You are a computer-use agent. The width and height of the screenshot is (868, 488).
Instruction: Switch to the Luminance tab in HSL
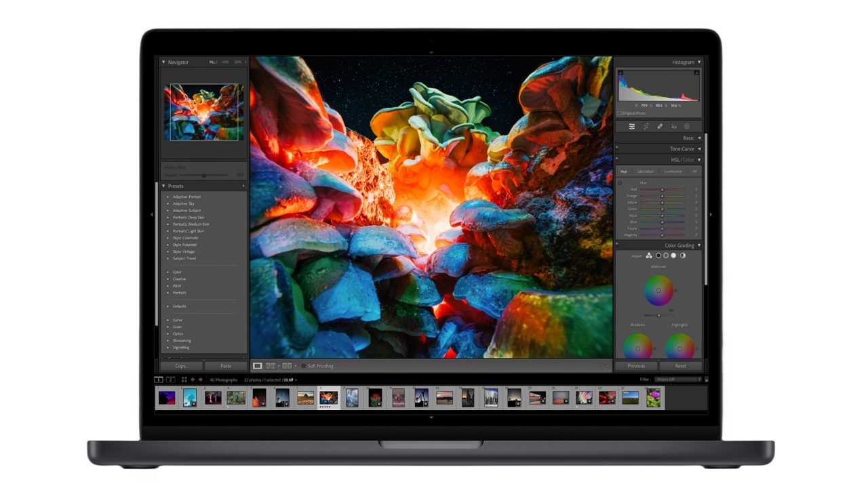click(x=673, y=171)
